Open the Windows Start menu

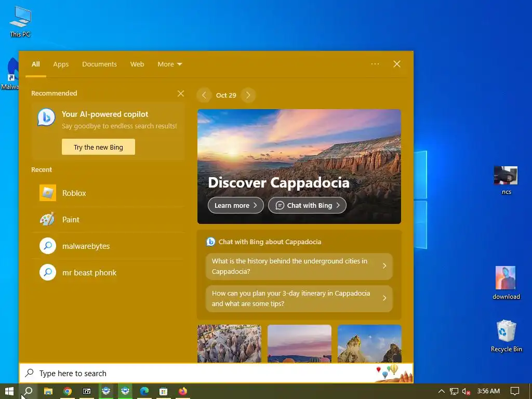9,391
